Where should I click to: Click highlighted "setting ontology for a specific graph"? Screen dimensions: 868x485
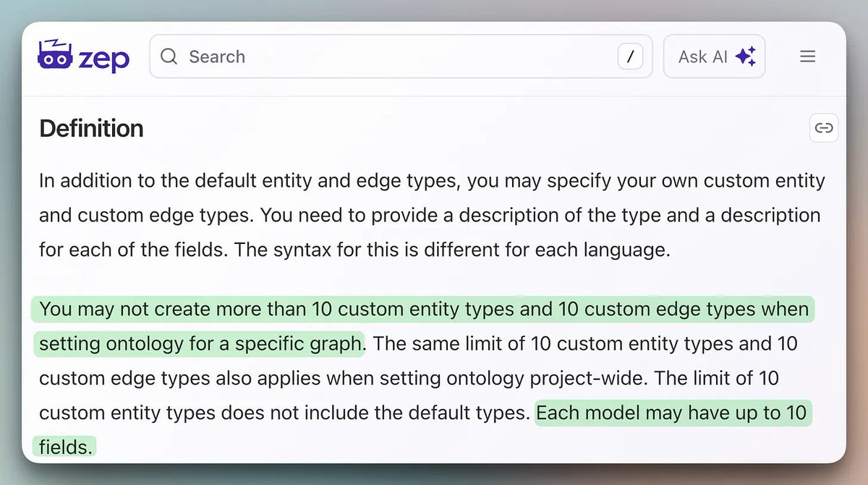tap(200, 343)
